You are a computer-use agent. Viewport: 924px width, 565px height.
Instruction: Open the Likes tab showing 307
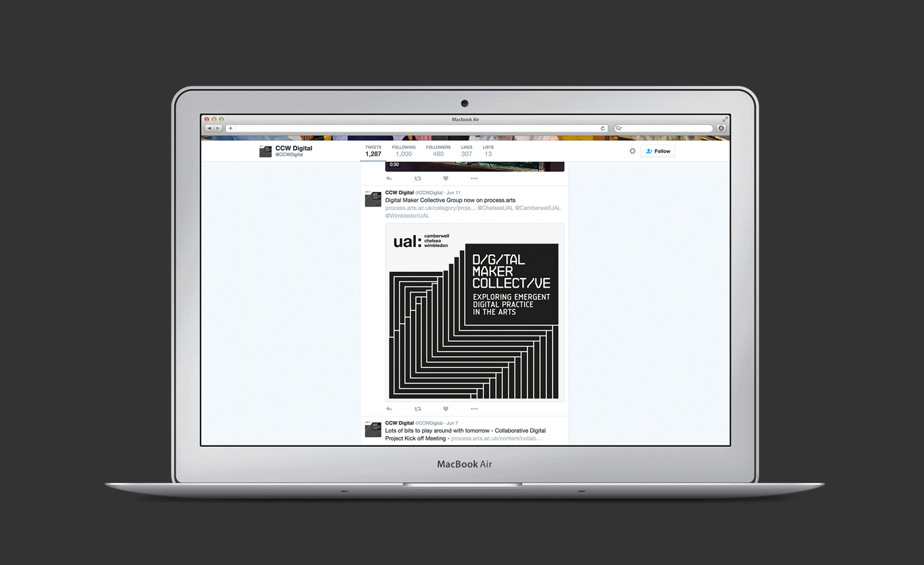(x=467, y=151)
